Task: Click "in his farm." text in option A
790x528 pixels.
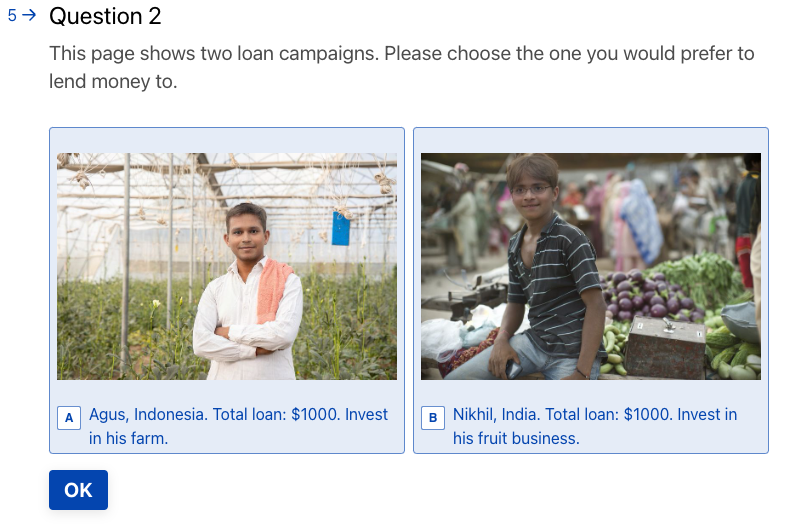Action: pyautogui.click(x=128, y=438)
